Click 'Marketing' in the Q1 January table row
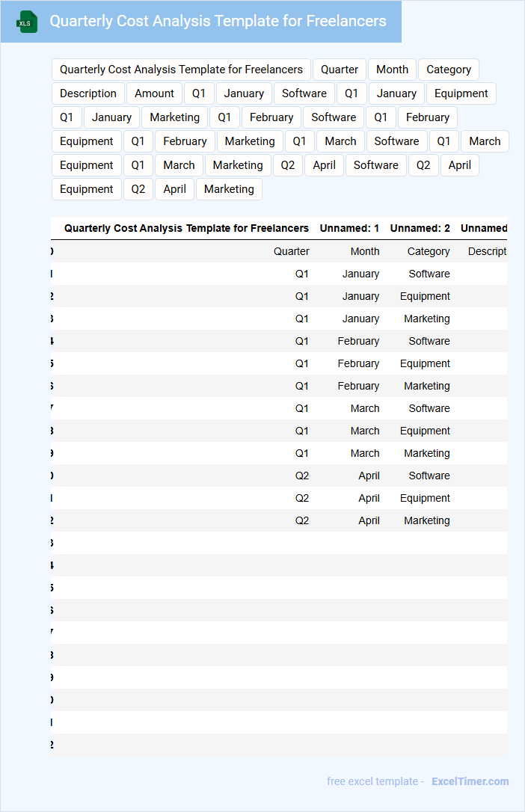Image resolution: width=525 pixels, height=812 pixels. coord(427,319)
